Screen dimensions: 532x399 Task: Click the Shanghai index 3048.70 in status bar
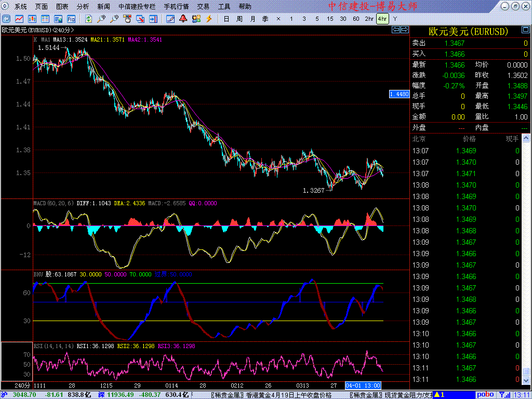pyautogui.click(x=24, y=395)
